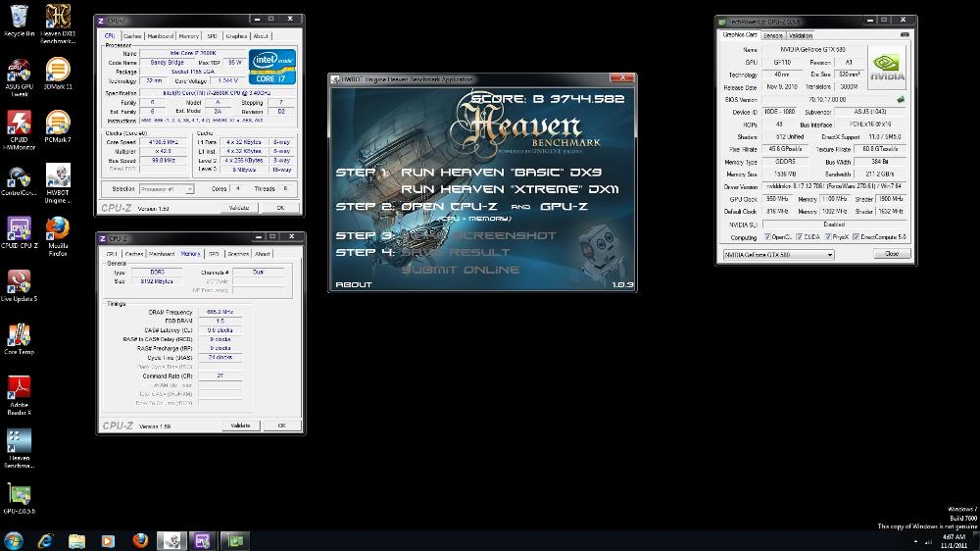980x551 pixels.
Task: Click Save Result in step 4
Action: pyautogui.click(x=456, y=253)
